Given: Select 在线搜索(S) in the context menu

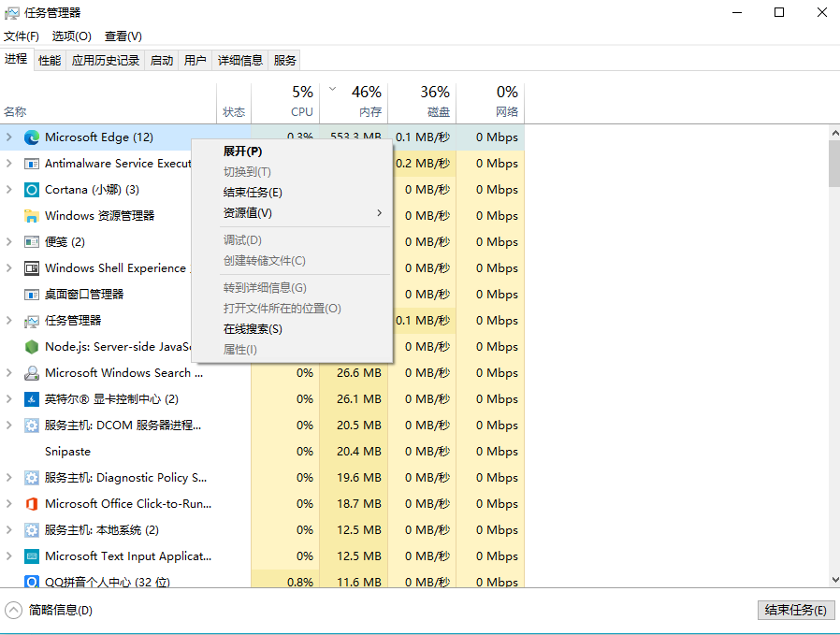Looking at the screenshot, I should click(292, 329).
